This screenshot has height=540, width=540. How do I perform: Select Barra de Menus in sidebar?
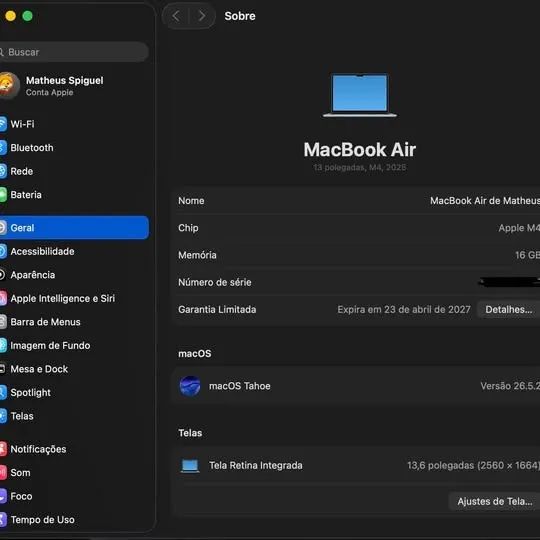coord(74,322)
